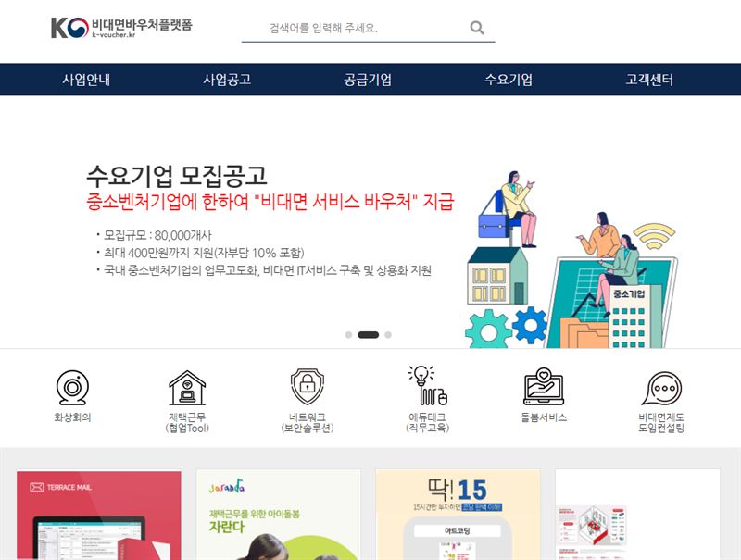
Task: Expand the 수요기업 navigation menu
Action: [509, 80]
